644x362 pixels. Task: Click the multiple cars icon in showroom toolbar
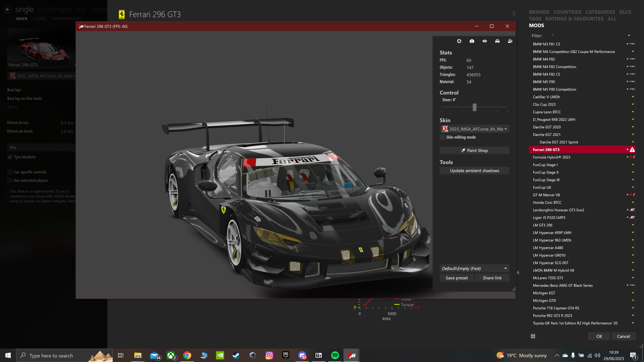510,41
